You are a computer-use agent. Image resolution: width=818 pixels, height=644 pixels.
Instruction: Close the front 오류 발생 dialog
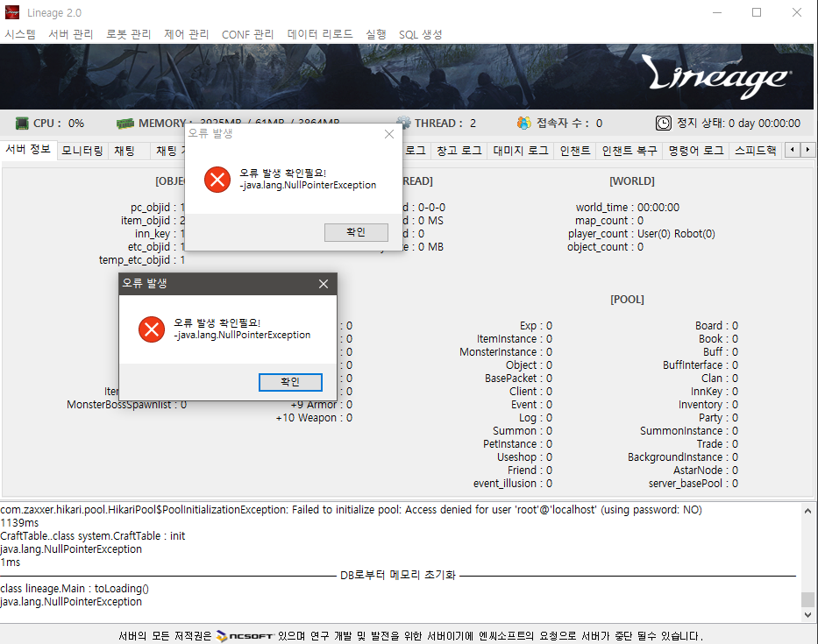pos(324,284)
